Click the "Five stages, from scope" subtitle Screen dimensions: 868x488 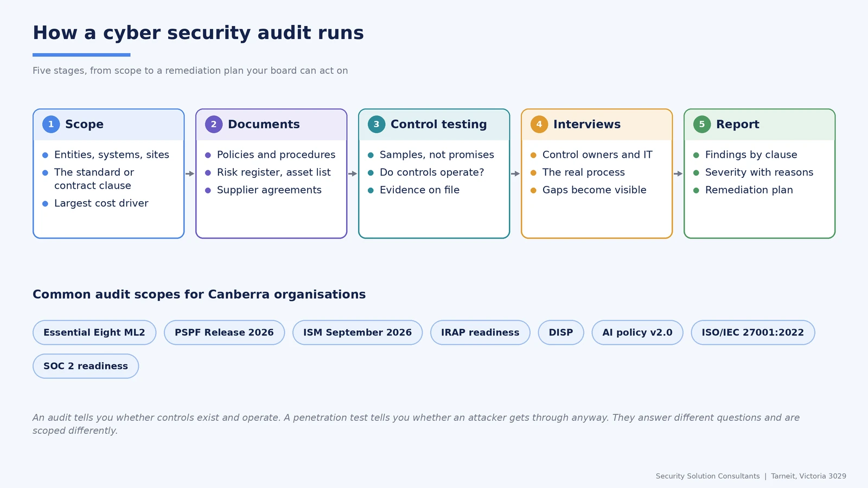190,70
